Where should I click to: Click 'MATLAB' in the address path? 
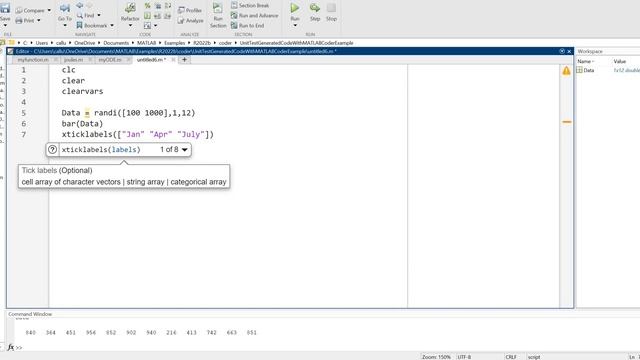point(147,43)
